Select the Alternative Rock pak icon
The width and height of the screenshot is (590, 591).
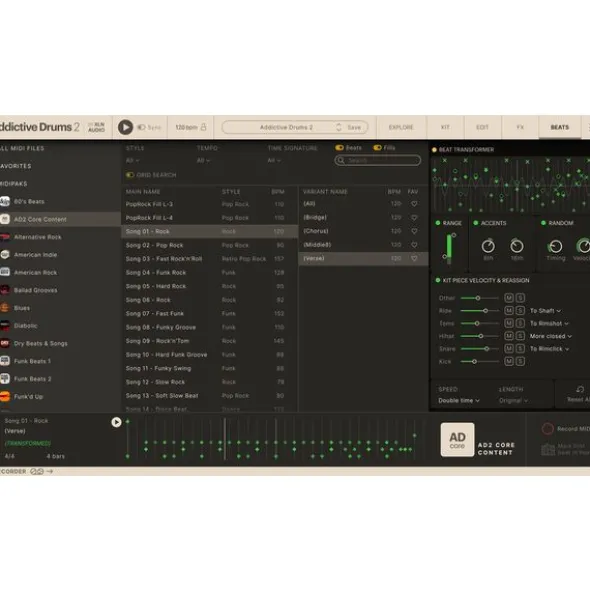(5, 237)
